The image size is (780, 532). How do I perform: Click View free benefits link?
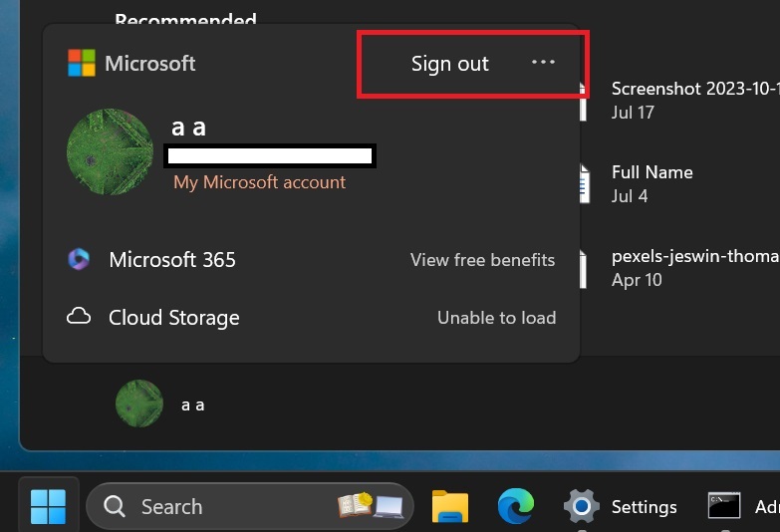pyautogui.click(x=482, y=260)
